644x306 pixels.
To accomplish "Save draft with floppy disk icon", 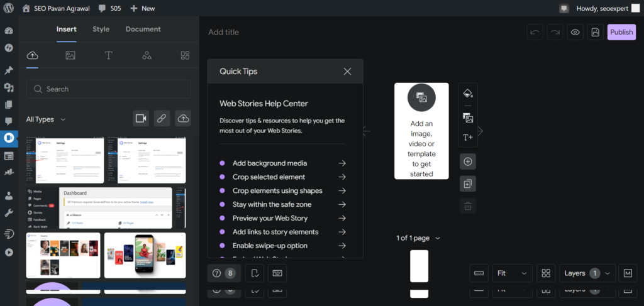I will click(x=596, y=32).
